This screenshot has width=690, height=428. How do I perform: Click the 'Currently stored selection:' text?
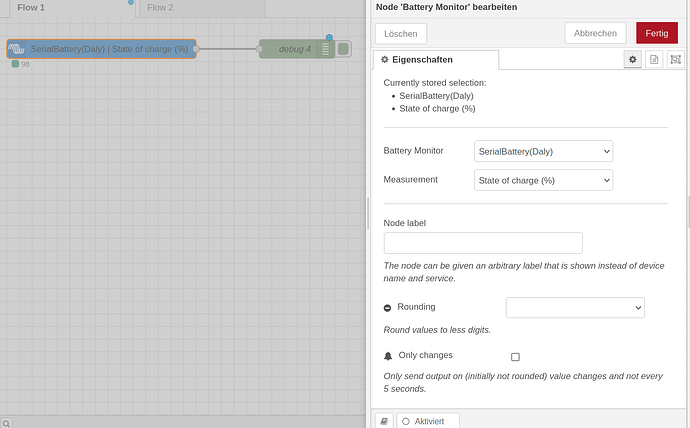(435, 83)
